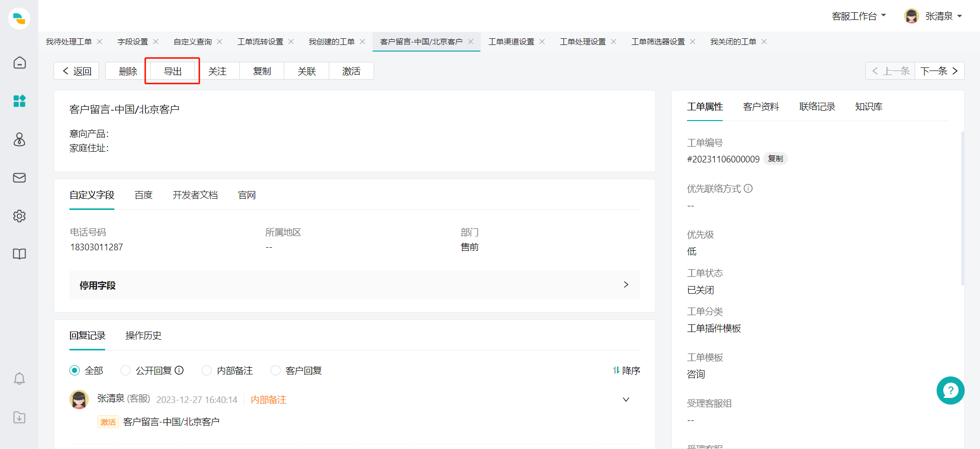This screenshot has height=449, width=980.
Task: Select the 客户回复 radio filter
Action: (x=276, y=370)
